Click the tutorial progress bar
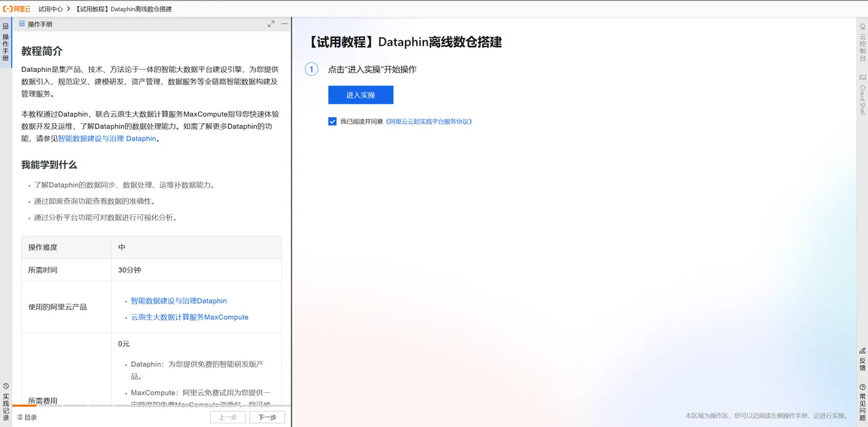The width and height of the screenshot is (868, 427). pyautogui.click(x=151, y=406)
